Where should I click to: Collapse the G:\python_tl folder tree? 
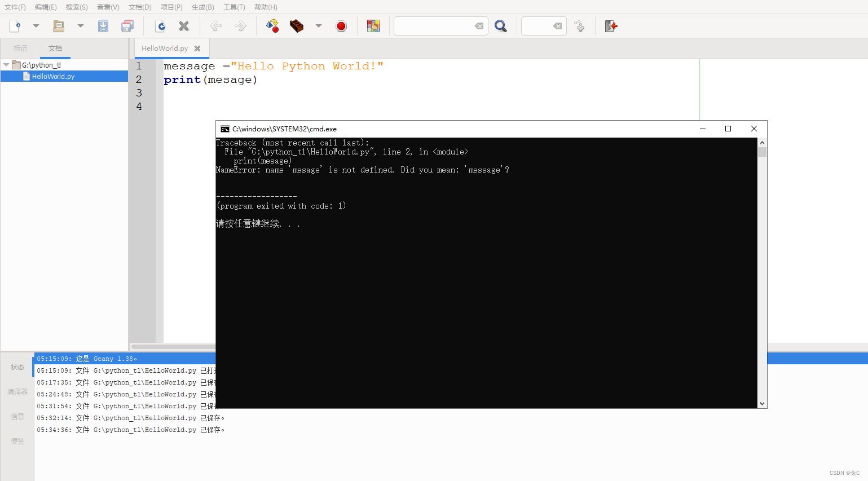tap(6, 65)
